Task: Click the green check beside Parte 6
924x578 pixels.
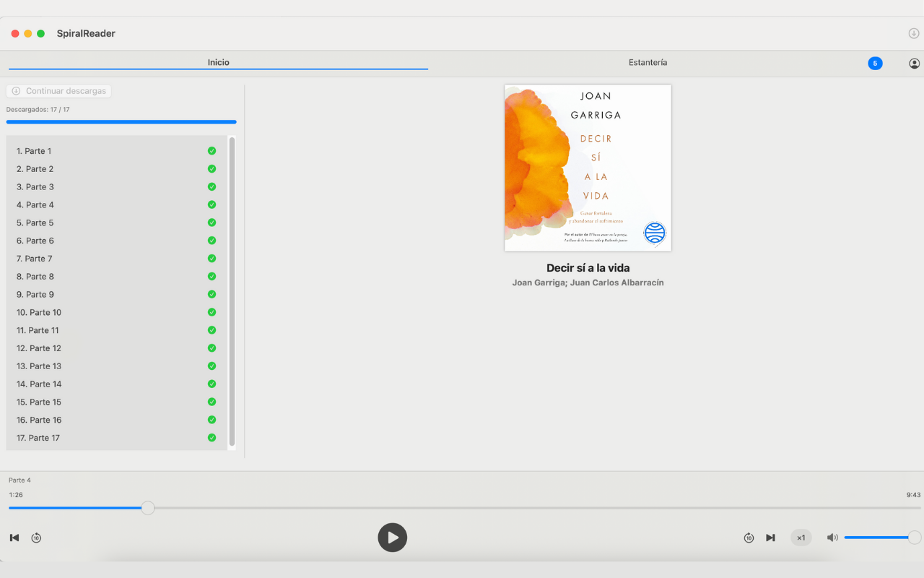Action: [x=212, y=241]
